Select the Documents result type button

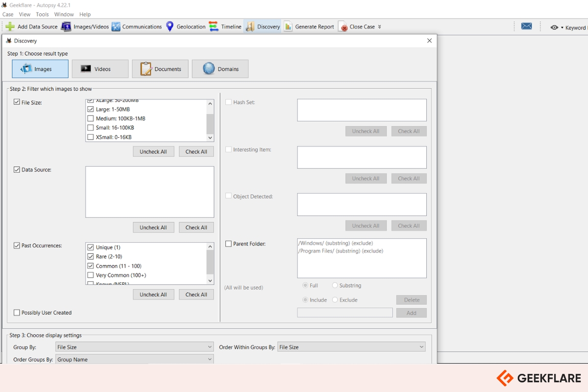pyautogui.click(x=160, y=69)
